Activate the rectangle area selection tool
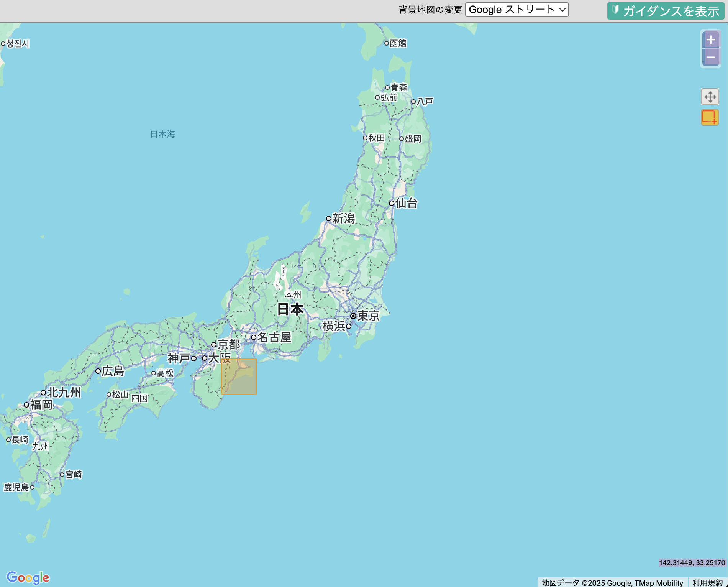Screen dimensions: 728x587 point(710,117)
